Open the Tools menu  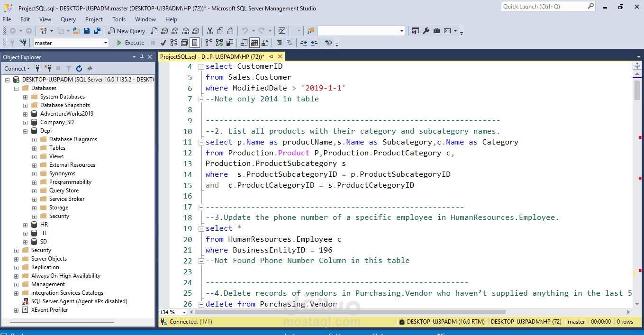[x=119, y=19]
